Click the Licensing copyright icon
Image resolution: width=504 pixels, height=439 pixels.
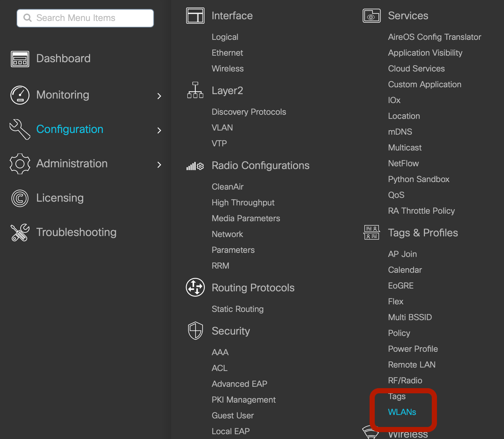point(20,198)
